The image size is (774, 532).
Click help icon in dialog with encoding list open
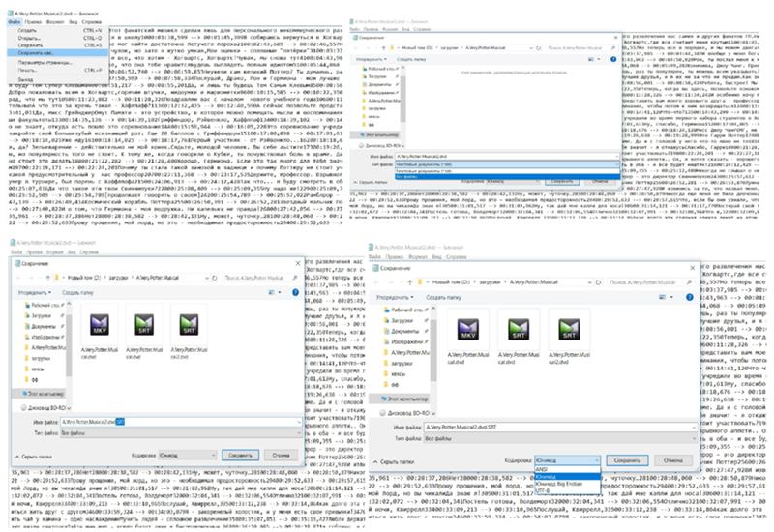(690, 297)
